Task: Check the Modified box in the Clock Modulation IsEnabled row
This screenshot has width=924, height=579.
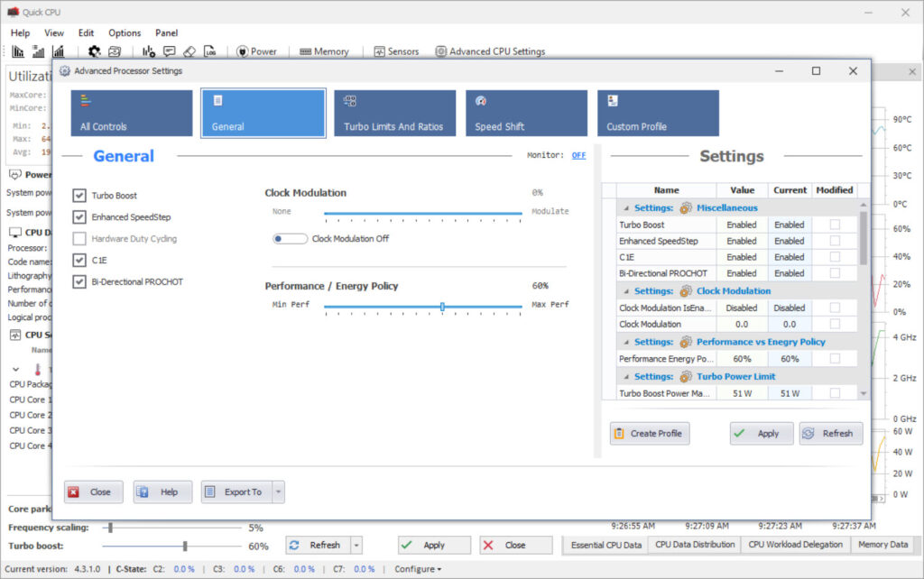Action: coord(835,308)
